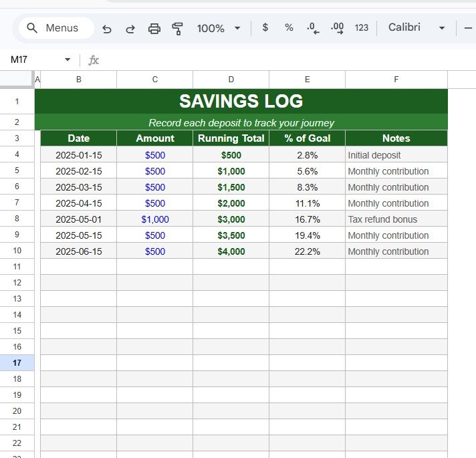The image size is (476, 458).
Task: Click the SAVINGS LOG title cell
Action: (241, 102)
